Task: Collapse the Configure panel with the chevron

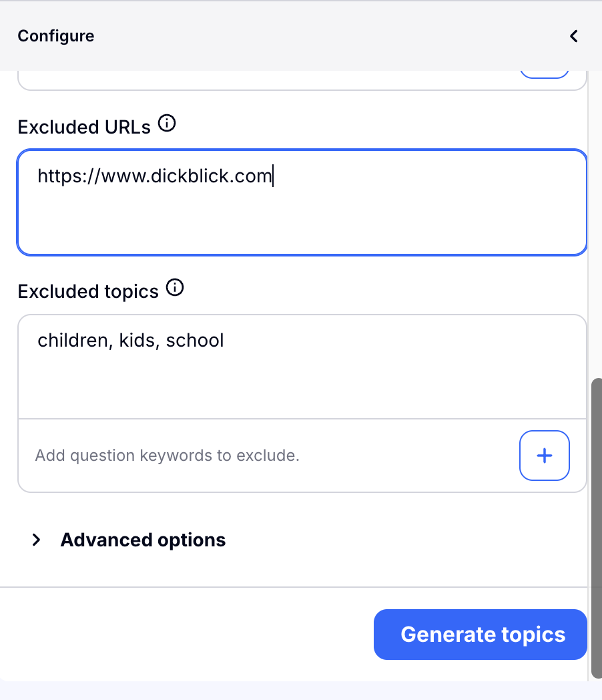Action: click(573, 36)
